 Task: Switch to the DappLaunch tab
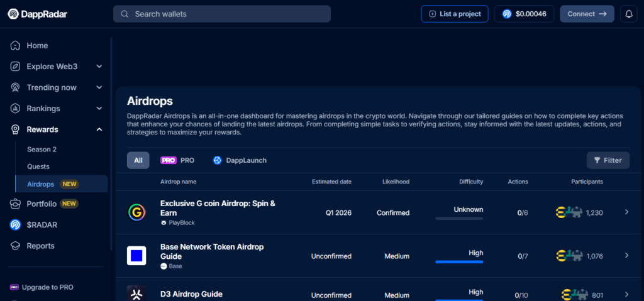(x=240, y=160)
